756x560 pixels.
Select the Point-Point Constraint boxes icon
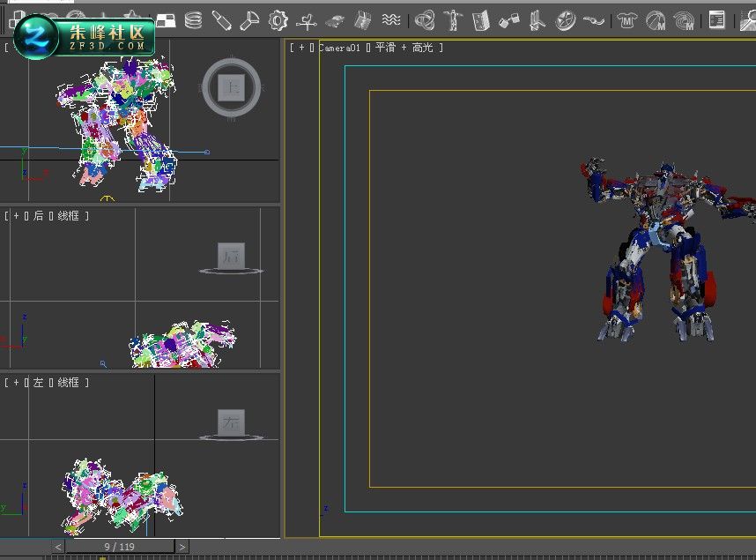(509, 21)
